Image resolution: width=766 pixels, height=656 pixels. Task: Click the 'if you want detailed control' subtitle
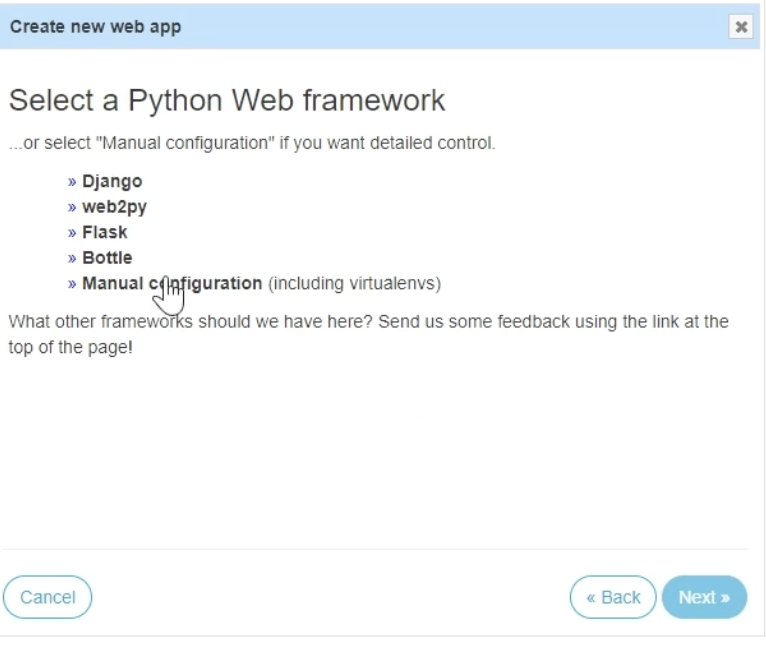(252, 143)
